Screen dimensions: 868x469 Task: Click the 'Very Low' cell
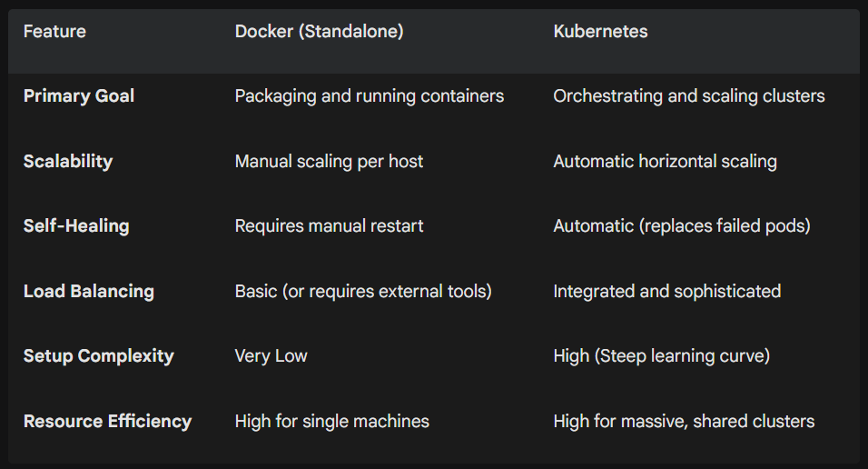tap(271, 356)
